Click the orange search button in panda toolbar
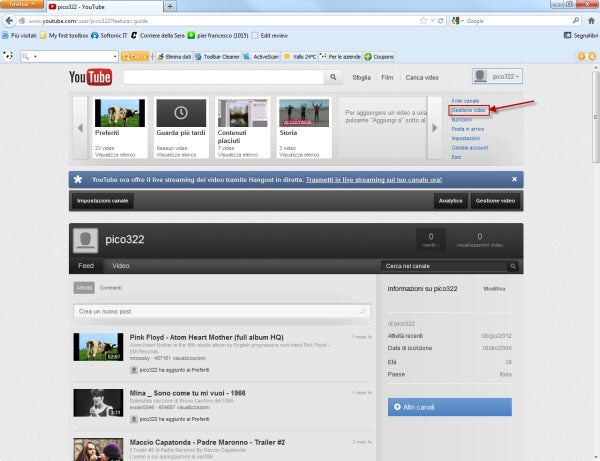This screenshot has width=600, height=461. 134,57
